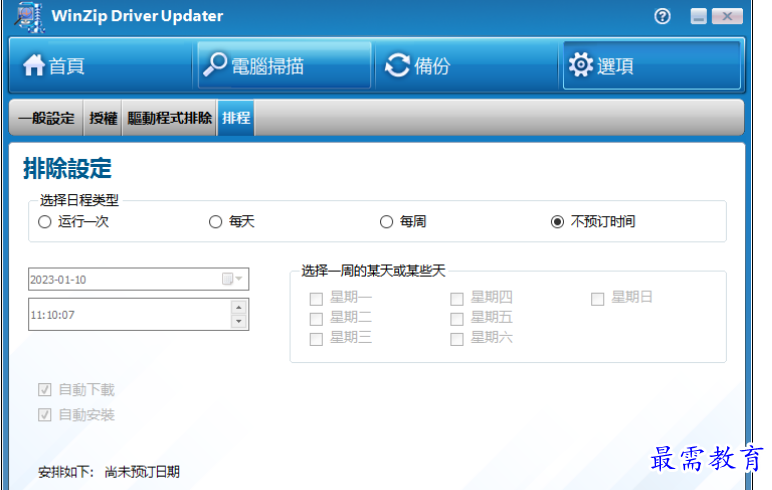Increase time with up spinner arrow

pyautogui.click(x=239, y=307)
